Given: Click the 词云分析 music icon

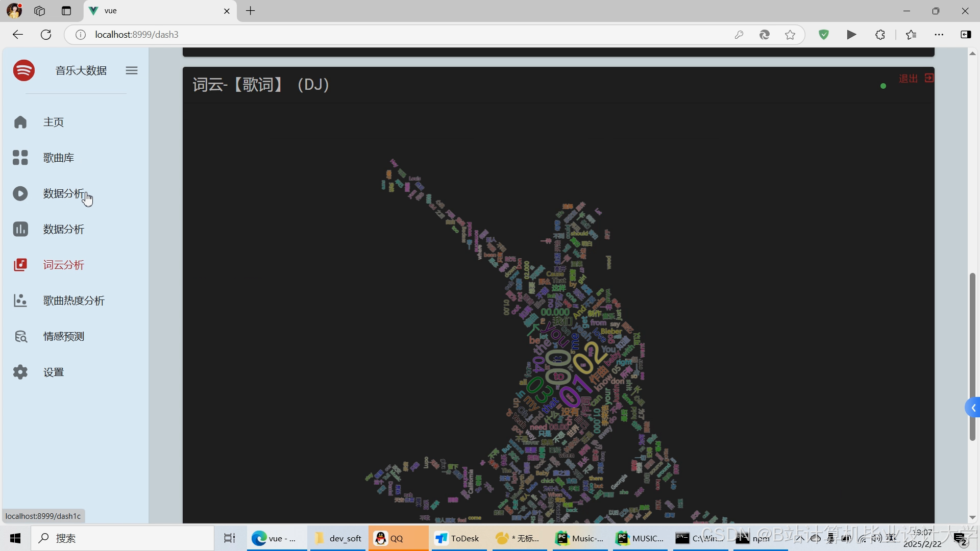Looking at the screenshot, I should [20, 265].
